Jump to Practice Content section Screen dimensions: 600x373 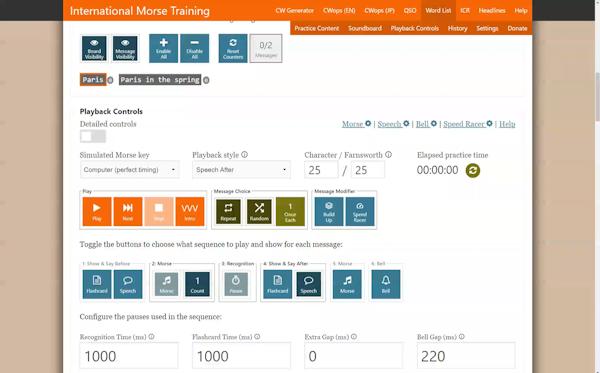click(317, 28)
